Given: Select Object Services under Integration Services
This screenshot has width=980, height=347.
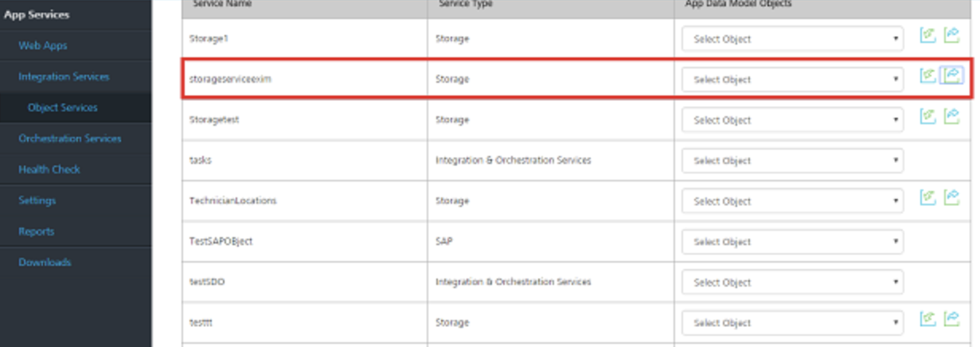Looking at the screenshot, I should (63, 107).
